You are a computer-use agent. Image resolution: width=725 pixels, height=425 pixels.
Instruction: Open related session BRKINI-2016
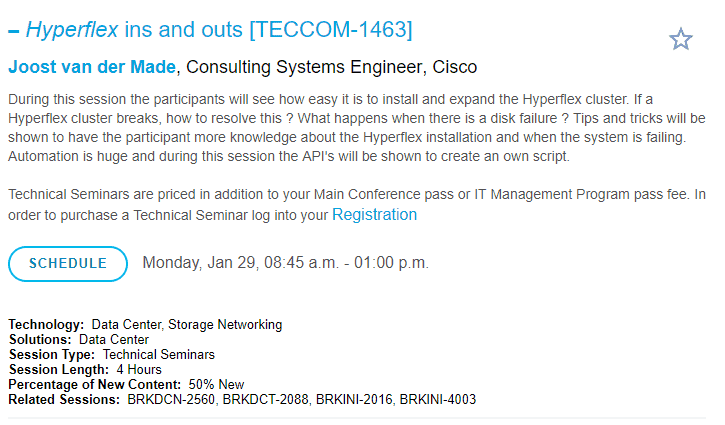[x=355, y=400]
